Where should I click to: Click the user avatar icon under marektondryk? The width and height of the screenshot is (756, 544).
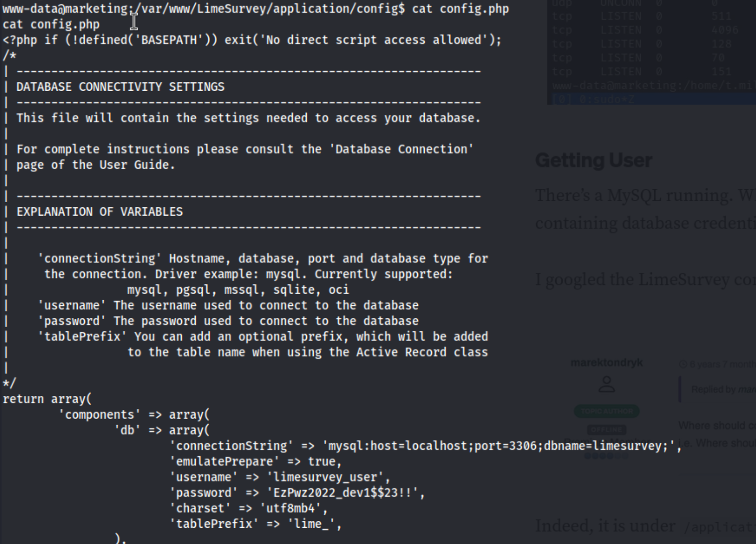click(x=607, y=384)
